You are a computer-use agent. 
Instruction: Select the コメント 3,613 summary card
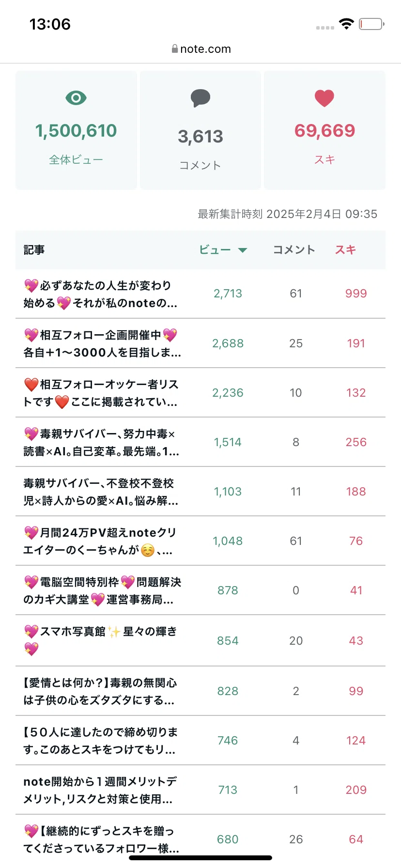(x=200, y=130)
